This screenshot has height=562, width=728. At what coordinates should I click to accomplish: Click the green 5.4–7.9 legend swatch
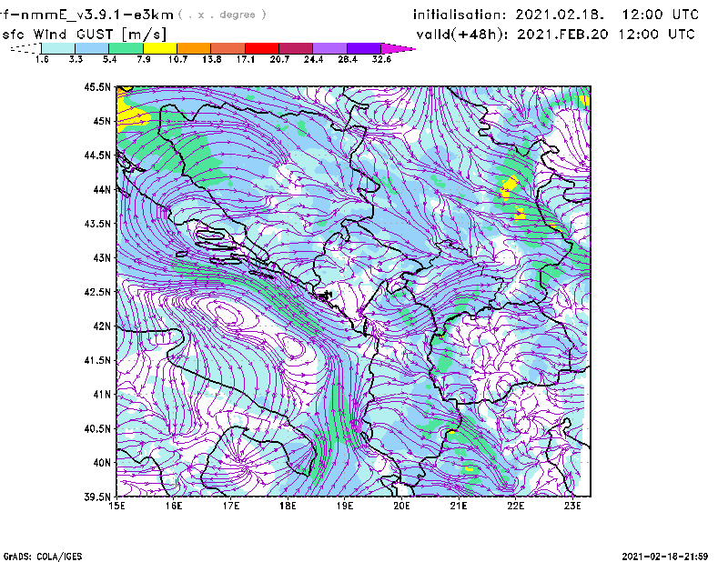tap(126, 48)
